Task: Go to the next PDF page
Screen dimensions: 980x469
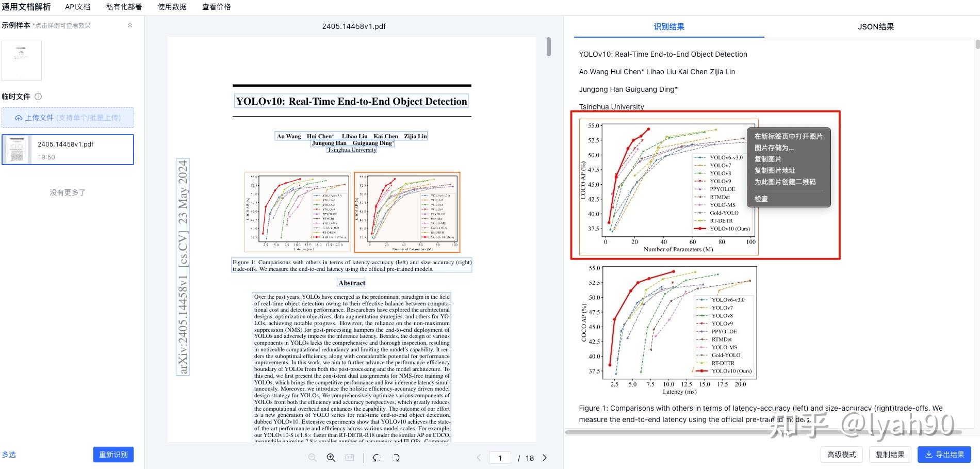Action: click(x=545, y=458)
